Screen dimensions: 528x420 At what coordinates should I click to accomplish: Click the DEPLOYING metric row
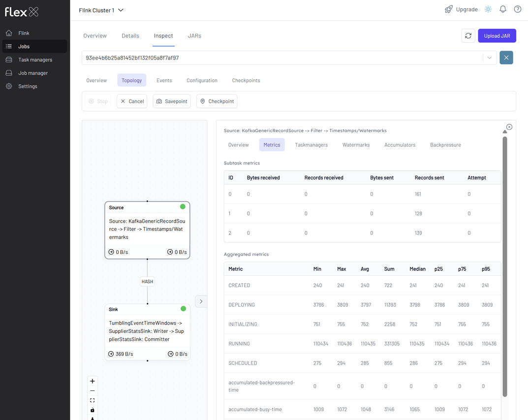pos(362,305)
